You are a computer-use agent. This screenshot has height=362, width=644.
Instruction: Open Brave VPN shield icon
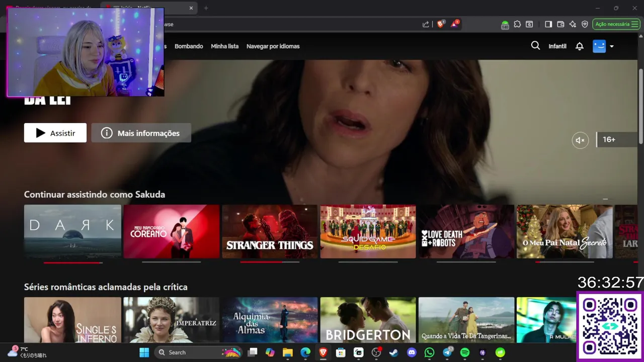point(585,24)
